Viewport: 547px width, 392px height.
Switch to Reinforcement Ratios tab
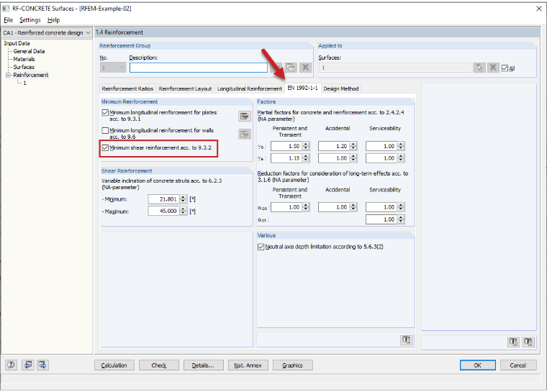(x=127, y=88)
